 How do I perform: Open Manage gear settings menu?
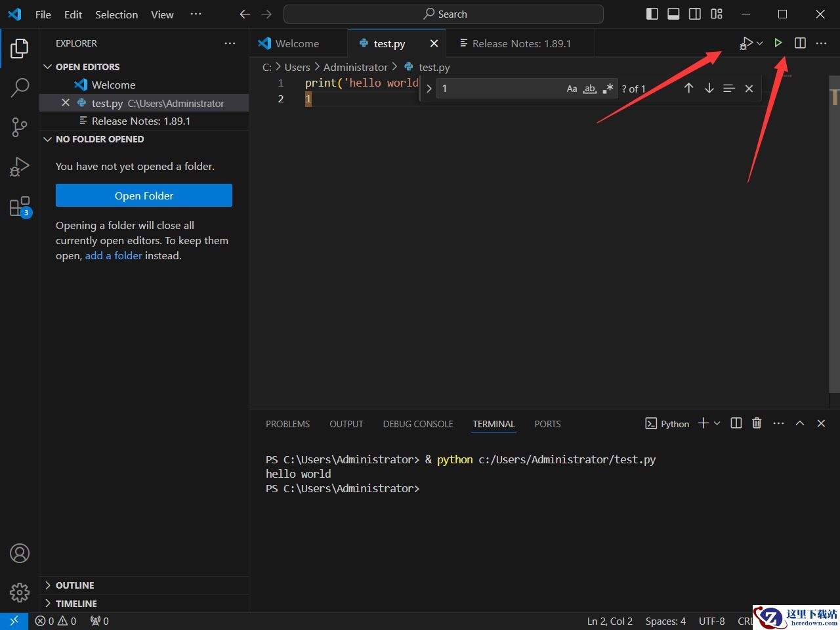point(20,593)
